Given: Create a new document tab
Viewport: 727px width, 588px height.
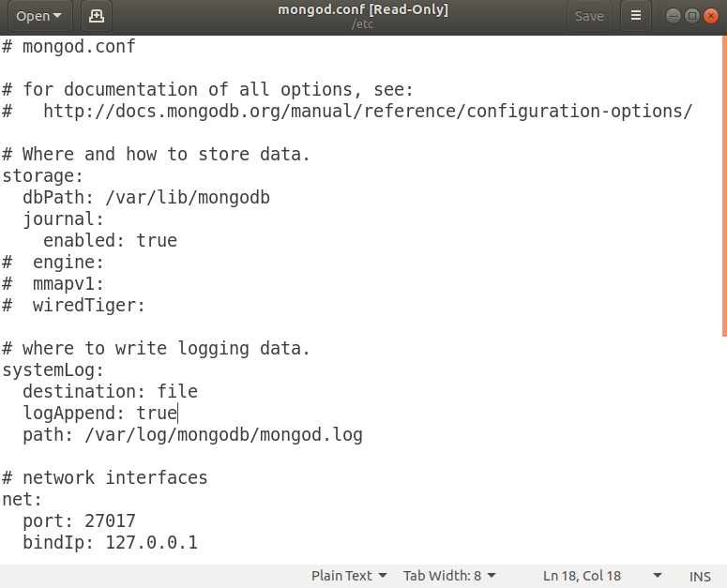Looking at the screenshot, I should click(95, 16).
